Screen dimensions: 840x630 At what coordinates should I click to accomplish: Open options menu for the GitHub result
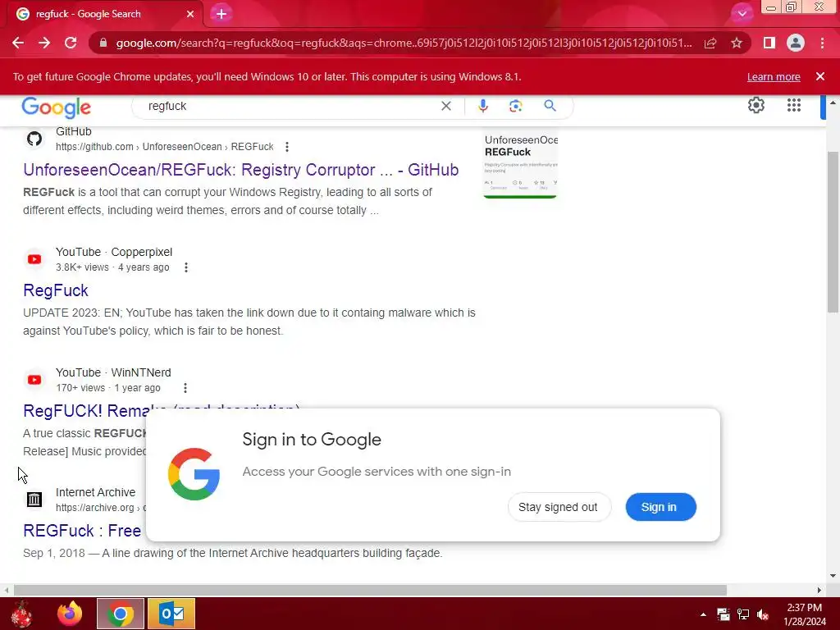pyautogui.click(x=287, y=147)
